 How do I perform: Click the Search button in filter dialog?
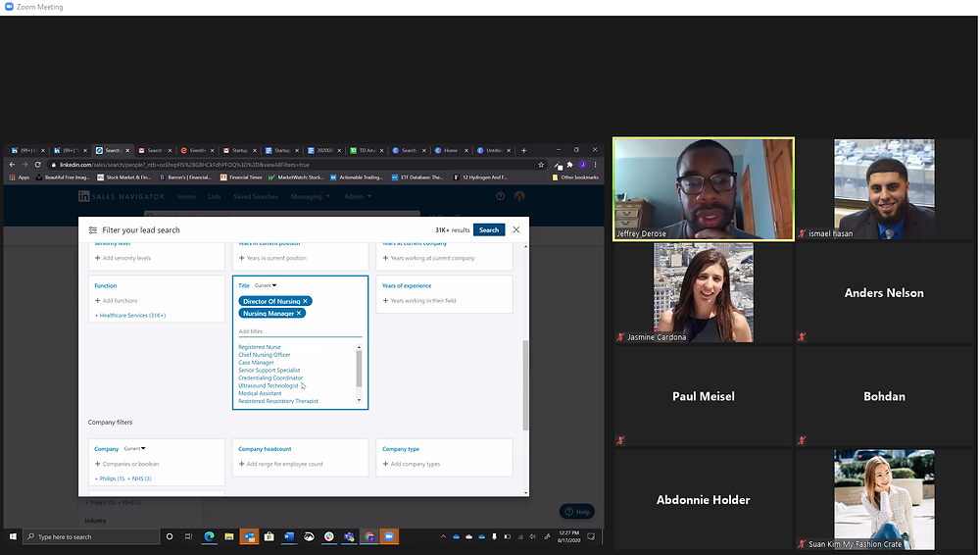click(489, 229)
